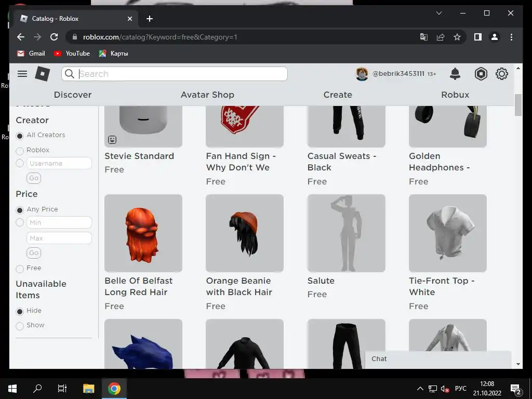
Task: Click the Max price input
Action: click(x=59, y=238)
